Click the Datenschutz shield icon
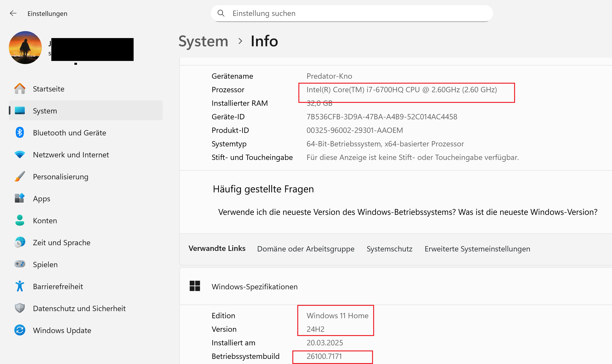 click(20, 308)
